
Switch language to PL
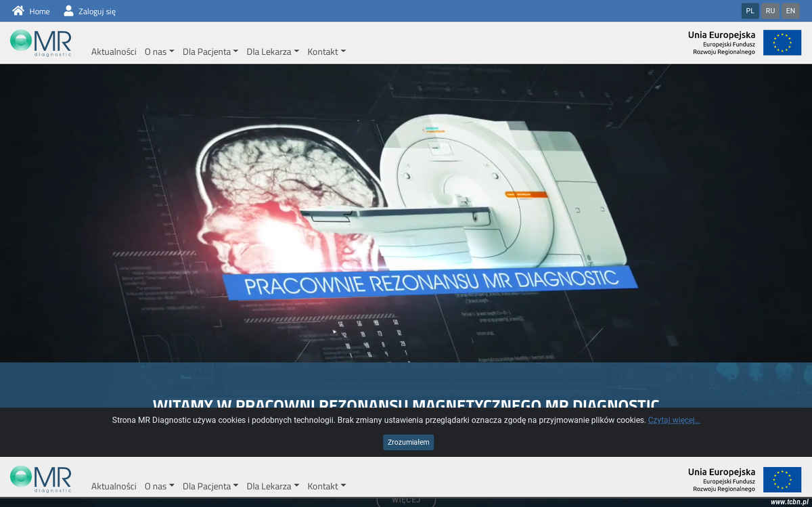750,11
